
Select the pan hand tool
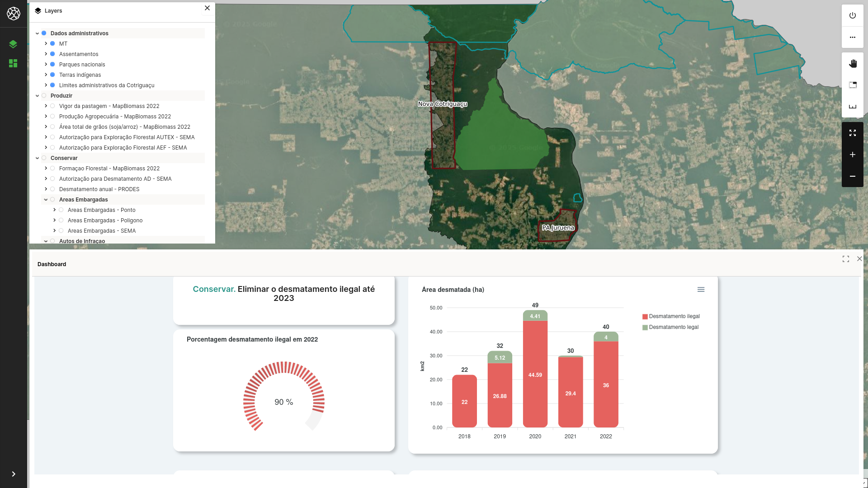pyautogui.click(x=853, y=64)
